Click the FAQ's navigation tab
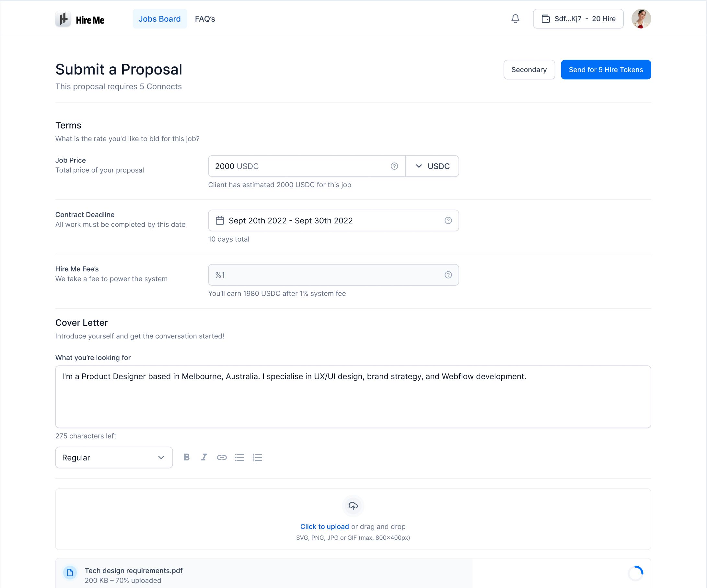 click(x=204, y=19)
